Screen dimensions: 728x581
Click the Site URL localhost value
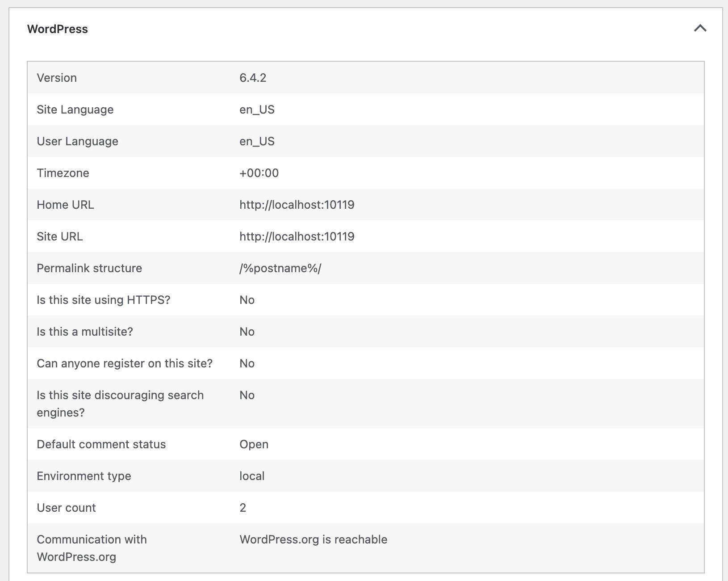(x=297, y=236)
